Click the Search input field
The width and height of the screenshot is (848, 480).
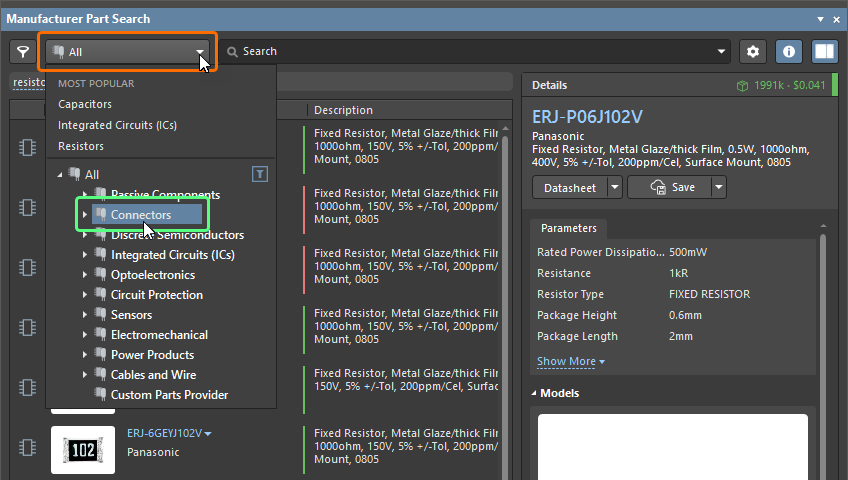coord(476,51)
